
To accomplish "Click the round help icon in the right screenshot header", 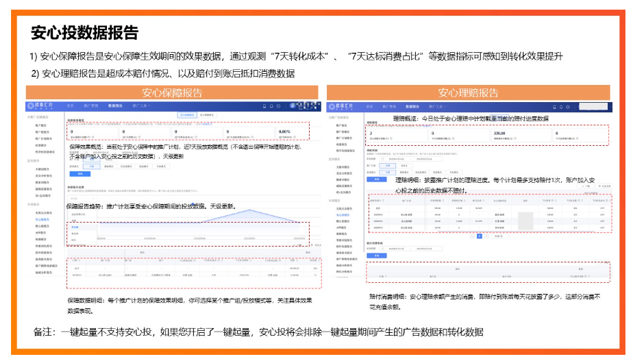I will pyautogui.click(x=568, y=107).
